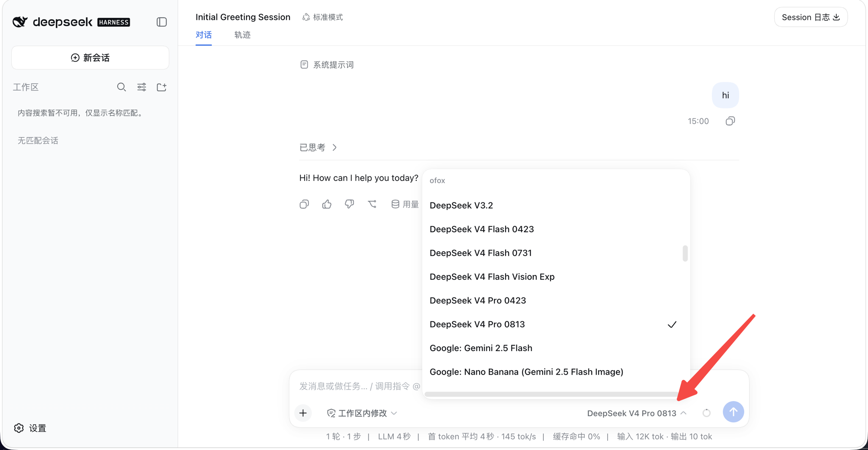
Task: Focus the message input field
Action: pyautogui.click(x=360, y=386)
